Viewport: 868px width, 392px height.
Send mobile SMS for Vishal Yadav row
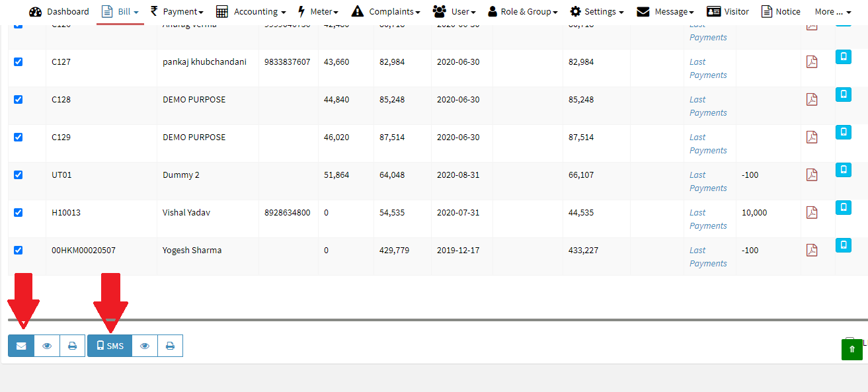pyautogui.click(x=844, y=208)
